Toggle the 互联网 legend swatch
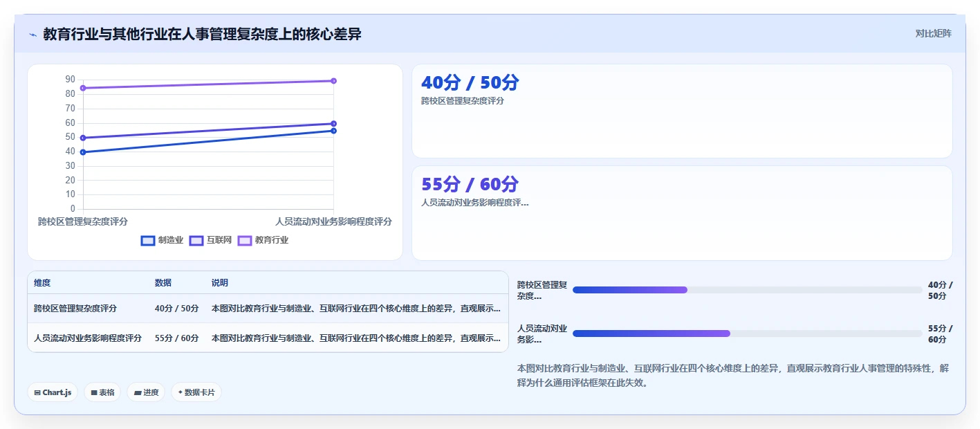 (196, 241)
